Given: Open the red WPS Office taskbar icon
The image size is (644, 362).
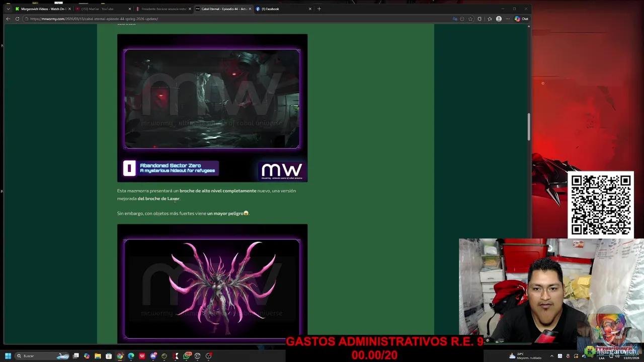Looking at the screenshot, I should [x=142, y=356].
